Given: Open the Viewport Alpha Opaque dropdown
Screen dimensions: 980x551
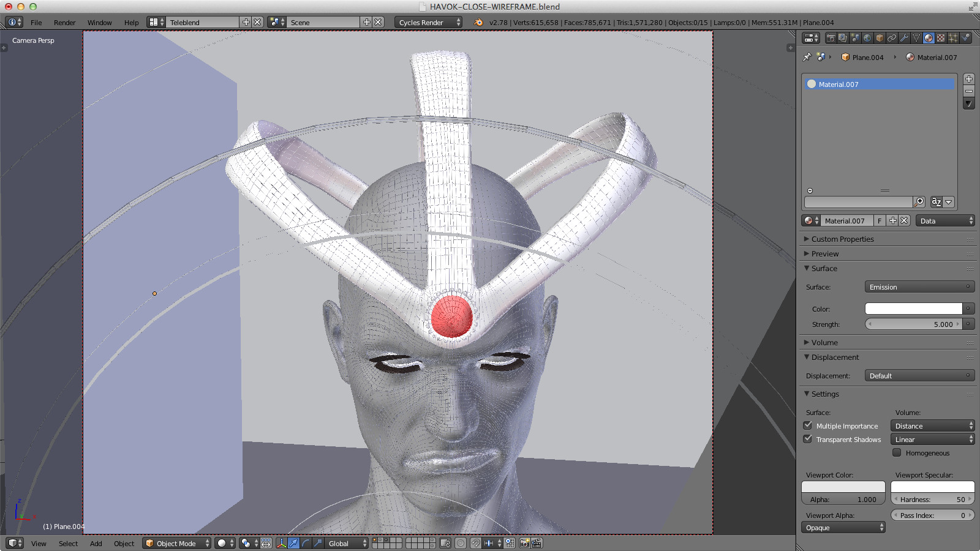Looking at the screenshot, I should (x=843, y=527).
